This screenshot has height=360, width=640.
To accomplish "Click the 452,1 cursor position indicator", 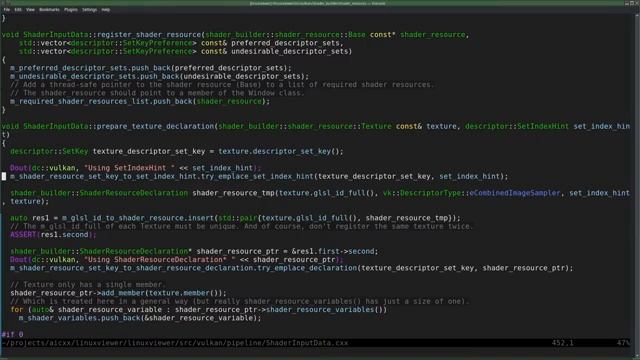I will click(x=562, y=343).
